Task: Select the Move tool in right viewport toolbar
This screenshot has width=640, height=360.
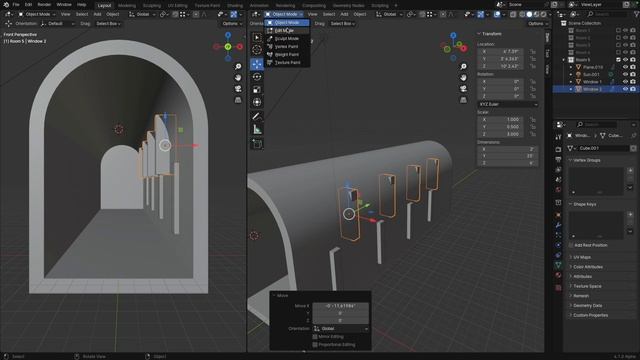Action: (x=257, y=64)
